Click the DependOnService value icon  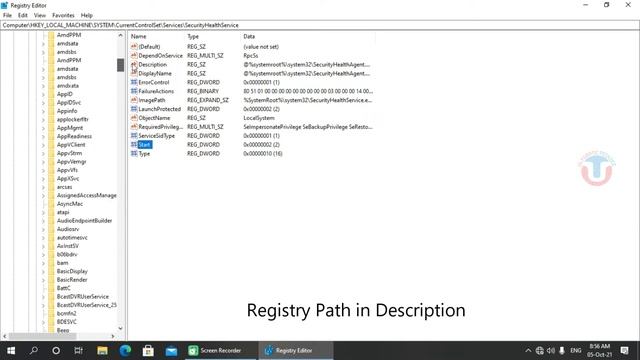tap(134, 56)
